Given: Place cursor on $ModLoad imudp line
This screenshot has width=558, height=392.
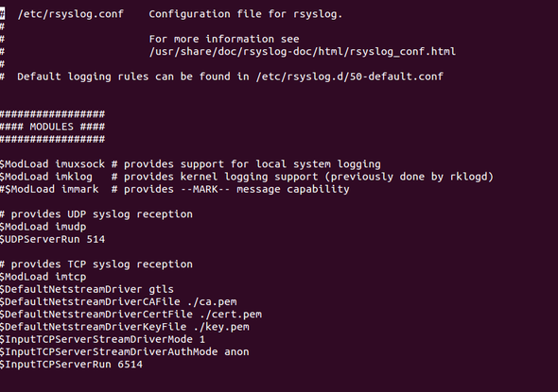Looking at the screenshot, I should point(44,227).
